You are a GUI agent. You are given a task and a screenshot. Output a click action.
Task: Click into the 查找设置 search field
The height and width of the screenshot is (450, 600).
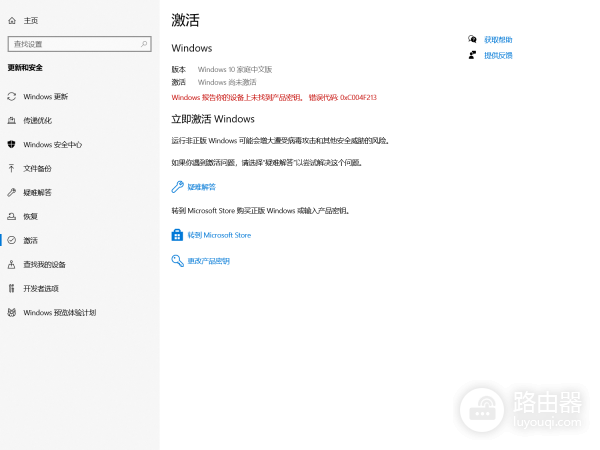(x=80, y=44)
